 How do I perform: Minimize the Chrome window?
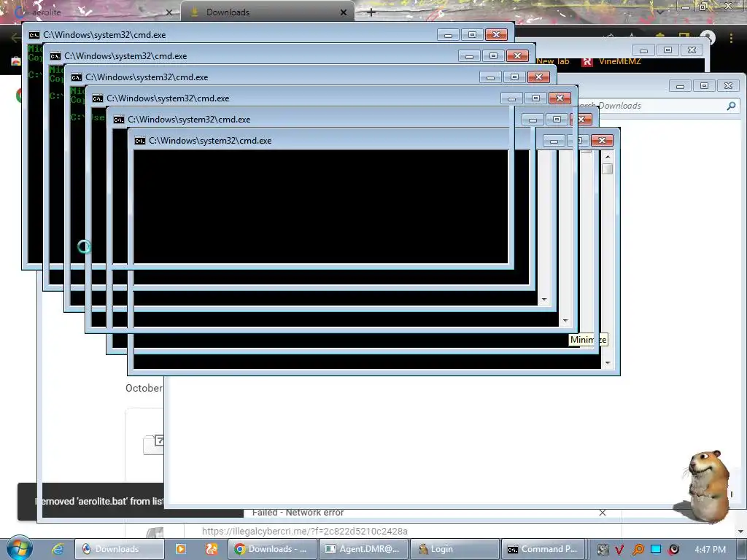(686, 7)
